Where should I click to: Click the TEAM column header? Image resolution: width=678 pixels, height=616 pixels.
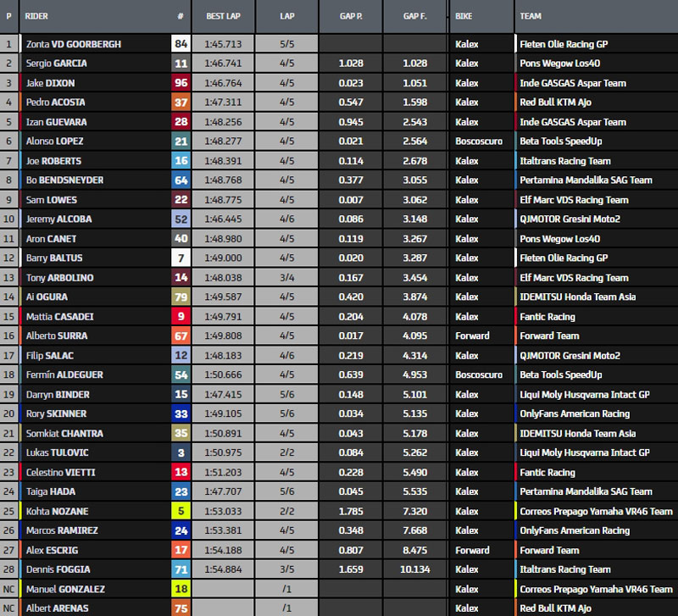(x=531, y=16)
